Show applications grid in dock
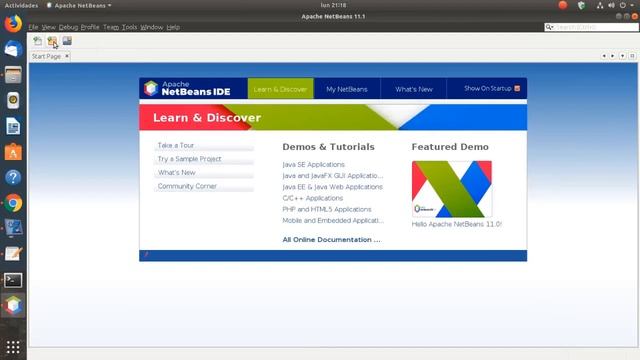Screen dimensions: 640x360 [x=13, y=347]
